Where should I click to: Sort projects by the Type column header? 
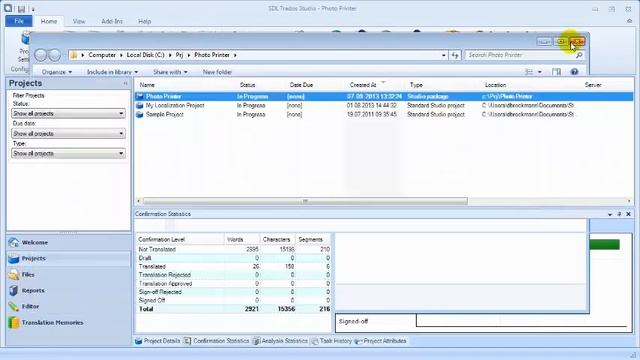tap(416, 85)
